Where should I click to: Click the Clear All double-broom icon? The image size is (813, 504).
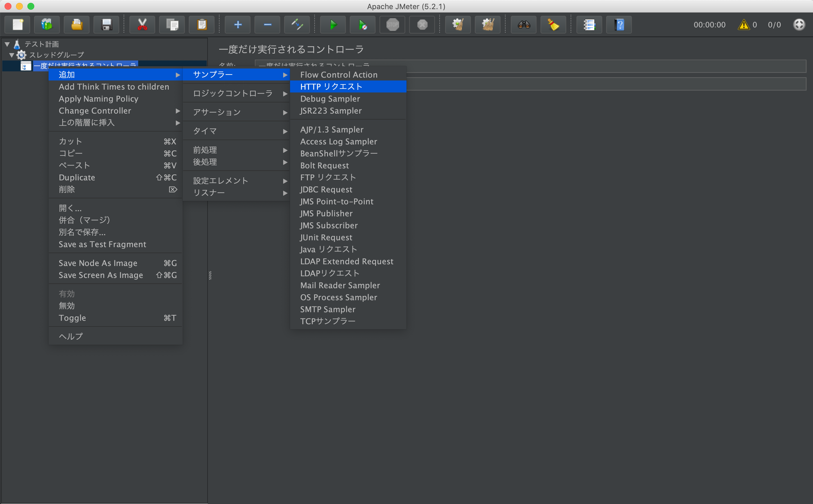tap(488, 25)
